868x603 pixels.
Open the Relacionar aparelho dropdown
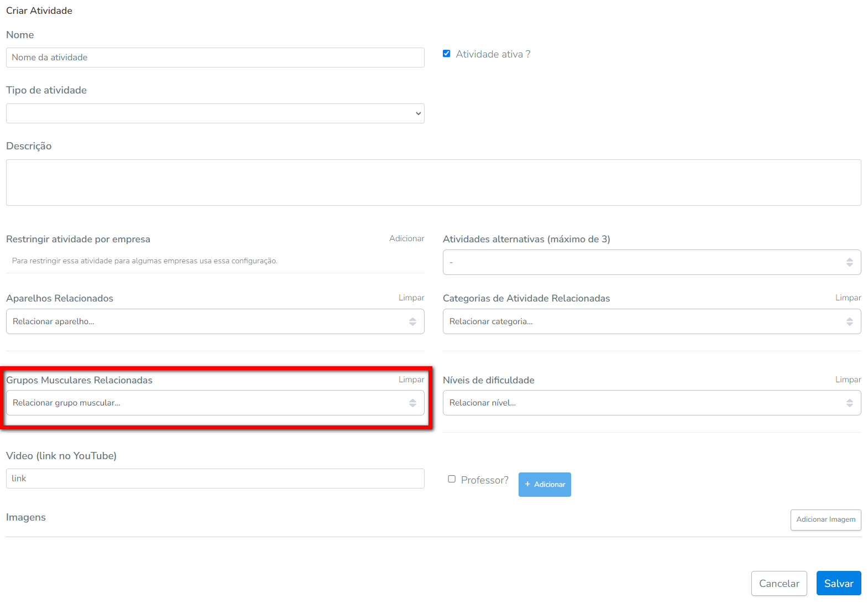(215, 321)
